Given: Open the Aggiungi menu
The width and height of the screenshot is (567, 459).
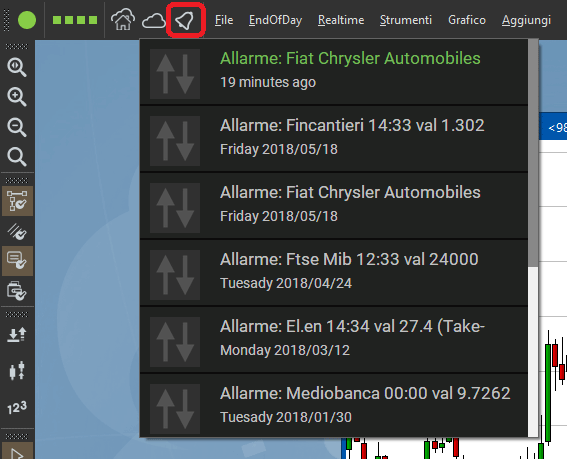Looking at the screenshot, I should click(x=526, y=20).
